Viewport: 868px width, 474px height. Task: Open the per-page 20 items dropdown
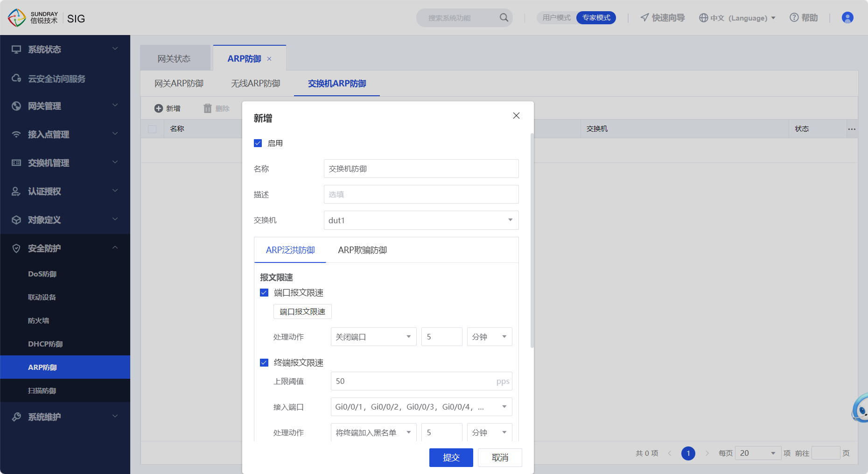(x=758, y=453)
